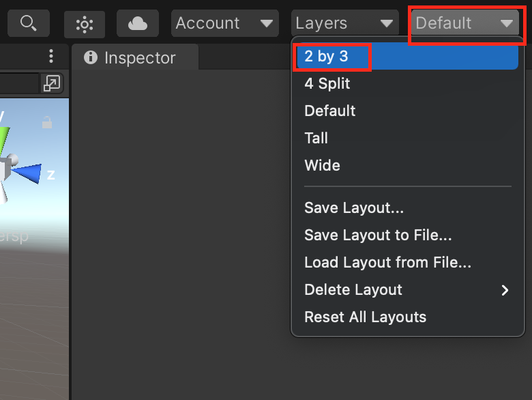The height and width of the screenshot is (400, 532).
Task: Click the gizmo center cube
Action: tap(5, 167)
